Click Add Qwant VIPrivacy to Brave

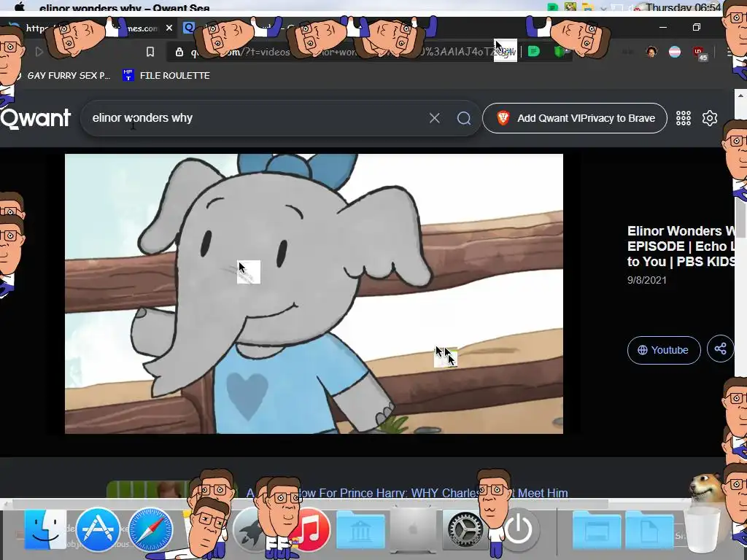pyautogui.click(x=575, y=118)
